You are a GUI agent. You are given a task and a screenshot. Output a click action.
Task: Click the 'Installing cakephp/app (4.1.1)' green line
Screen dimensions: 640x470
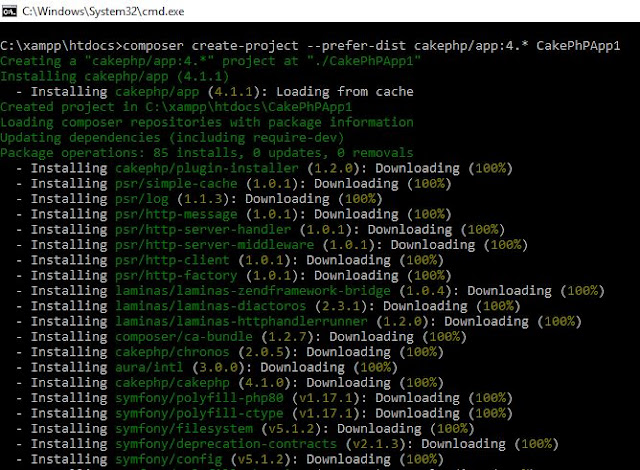pyautogui.click(x=114, y=76)
